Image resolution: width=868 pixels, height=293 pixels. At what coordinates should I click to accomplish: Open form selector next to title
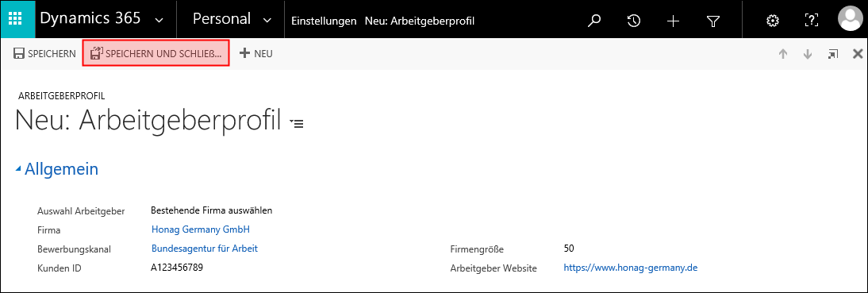coord(298,123)
